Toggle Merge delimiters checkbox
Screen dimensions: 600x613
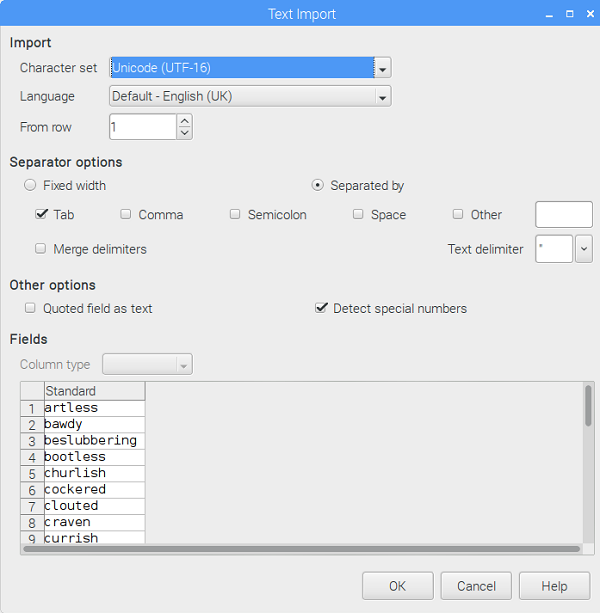(40, 249)
